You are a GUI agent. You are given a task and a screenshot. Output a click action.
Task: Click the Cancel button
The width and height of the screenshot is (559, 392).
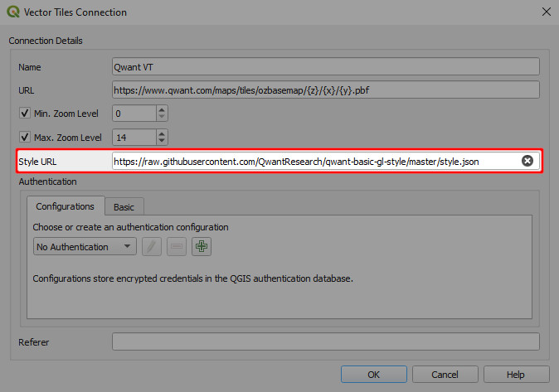445,375
